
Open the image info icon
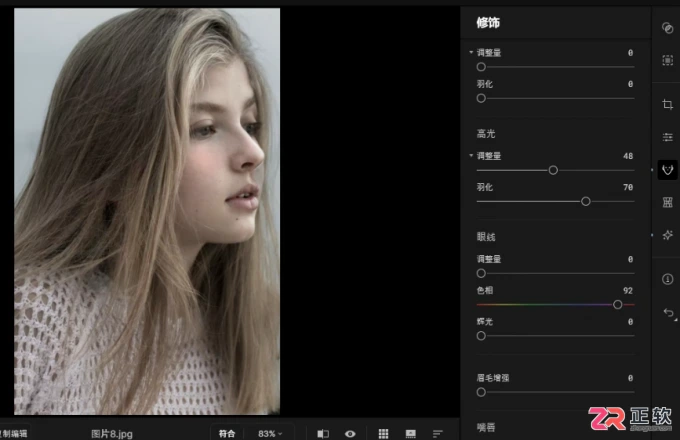click(x=667, y=279)
